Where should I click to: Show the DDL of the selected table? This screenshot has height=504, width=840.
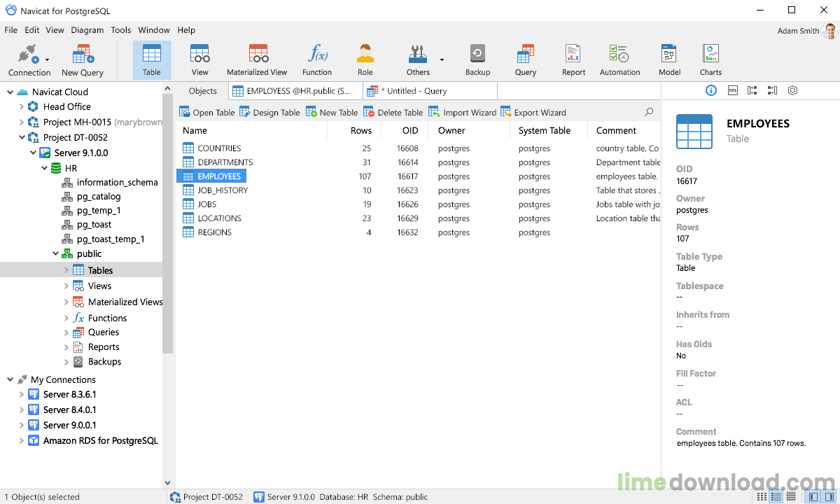(732, 90)
